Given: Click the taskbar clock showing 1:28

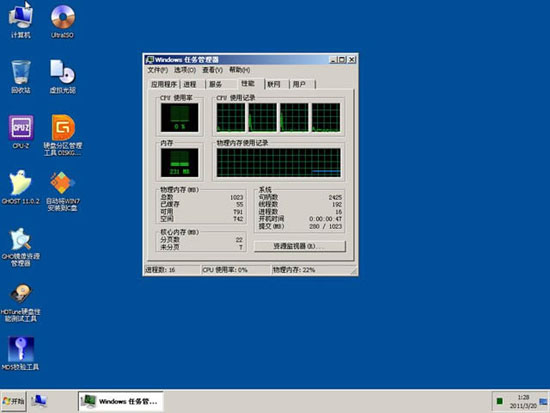Looking at the screenshot, I should (523, 398).
